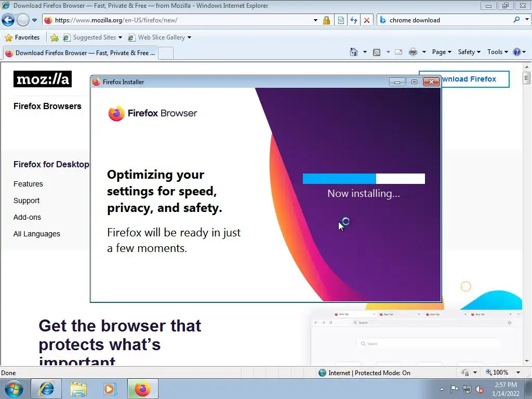
Task: Click the Firefox for Desktop link
Action: pos(51,164)
